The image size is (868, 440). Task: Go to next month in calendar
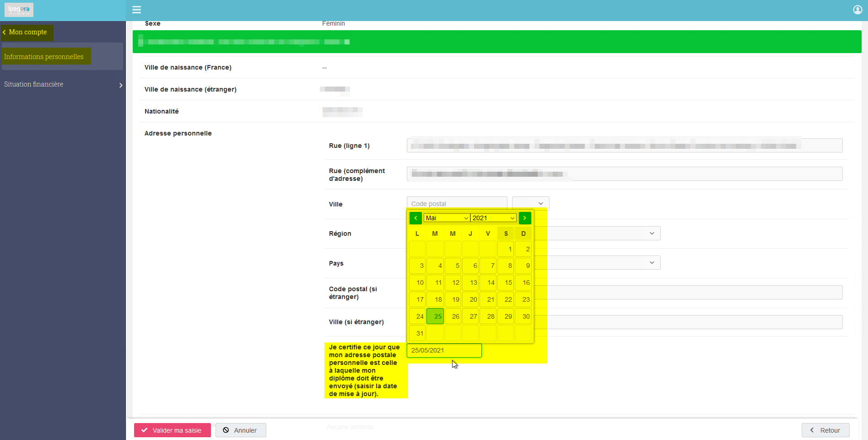pos(525,218)
